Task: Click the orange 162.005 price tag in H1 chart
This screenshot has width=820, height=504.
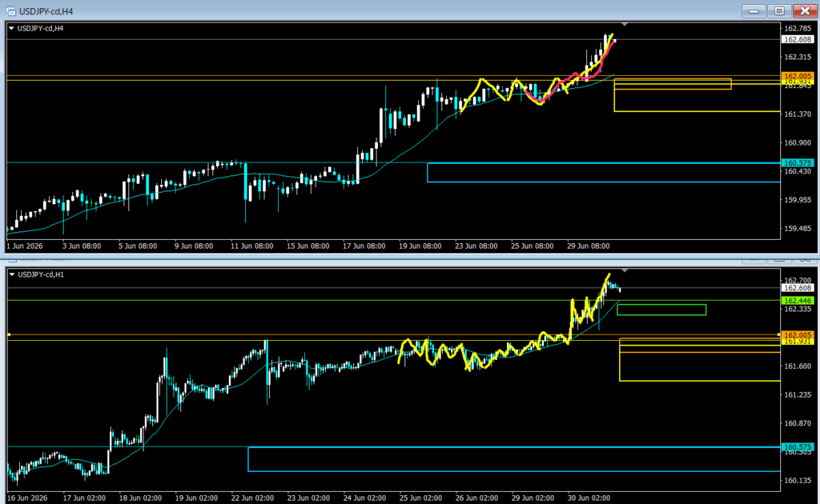Action: pyautogui.click(x=798, y=334)
